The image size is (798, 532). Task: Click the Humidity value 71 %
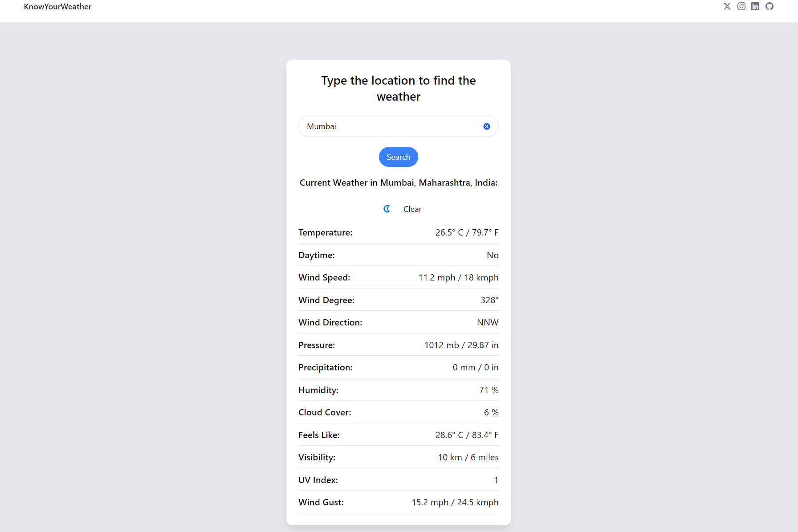coord(489,390)
